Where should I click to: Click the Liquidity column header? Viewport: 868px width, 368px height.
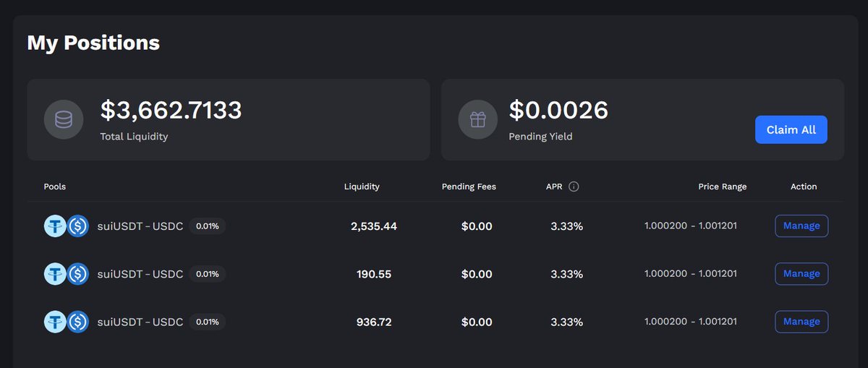tap(362, 187)
